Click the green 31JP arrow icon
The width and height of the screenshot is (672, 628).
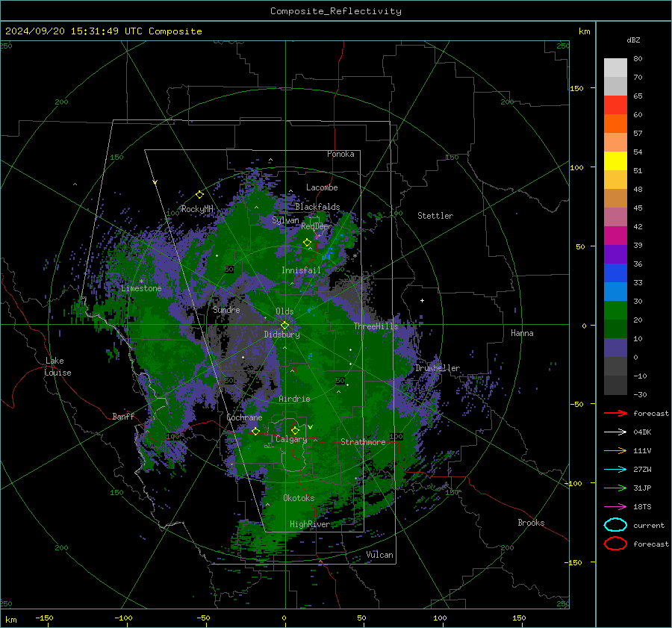615,488
